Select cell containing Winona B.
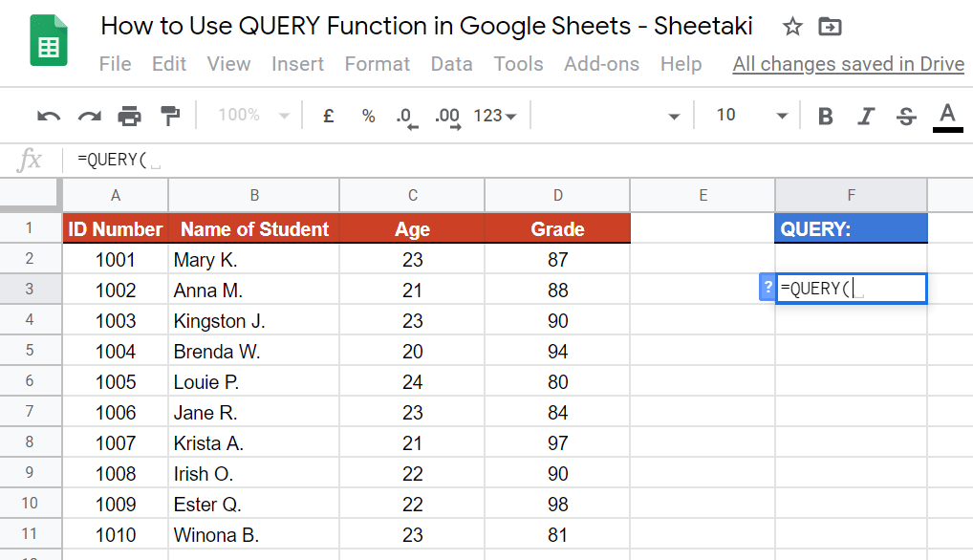Image resolution: width=973 pixels, height=560 pixels. (x=254, y=534)
